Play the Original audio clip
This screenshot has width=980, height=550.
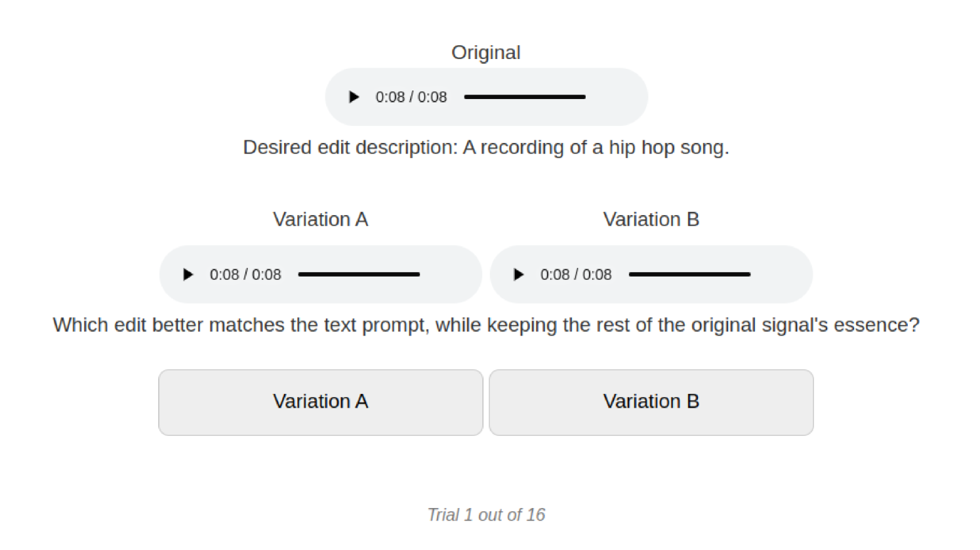click(354, 97)
